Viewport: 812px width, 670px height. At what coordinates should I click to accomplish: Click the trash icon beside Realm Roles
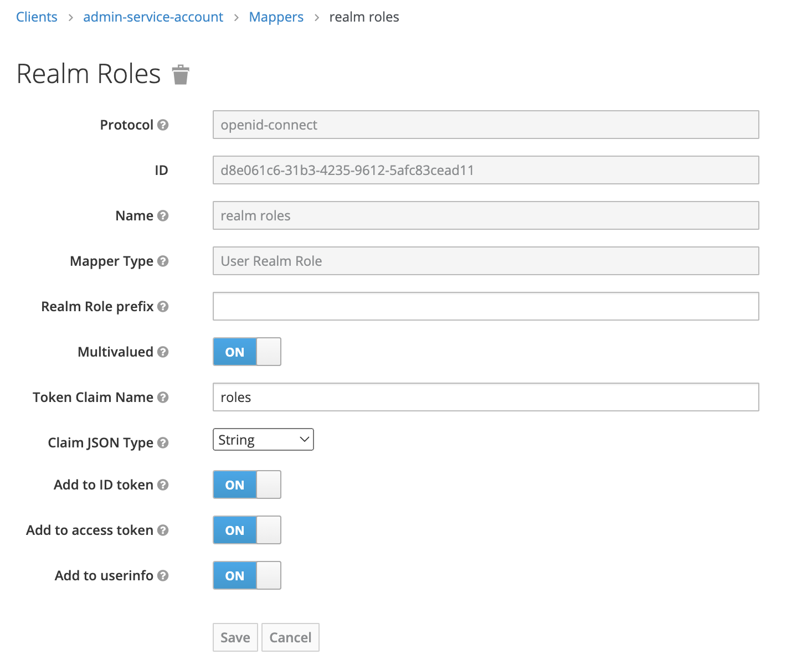coord(181,75)
